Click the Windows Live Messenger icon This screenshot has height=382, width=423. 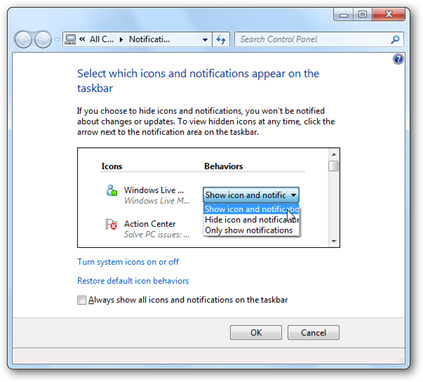tap(111, 191)
